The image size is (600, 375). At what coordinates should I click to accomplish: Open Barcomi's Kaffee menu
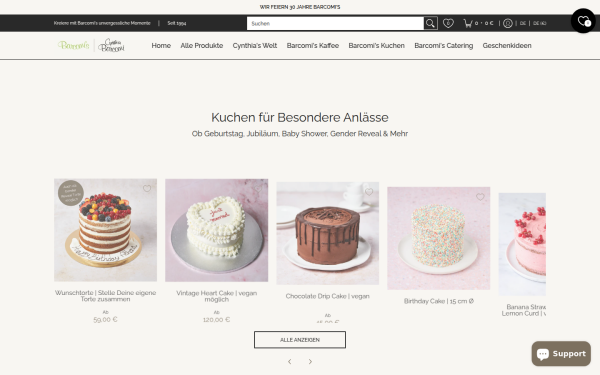313,46
